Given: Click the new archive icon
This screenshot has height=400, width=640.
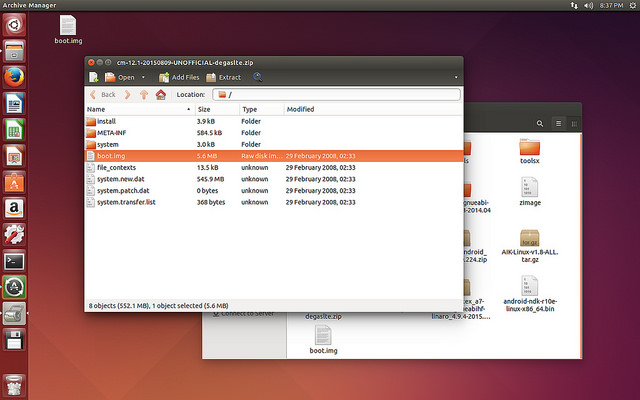Looking at the screenshot, I should click(94, 77).
